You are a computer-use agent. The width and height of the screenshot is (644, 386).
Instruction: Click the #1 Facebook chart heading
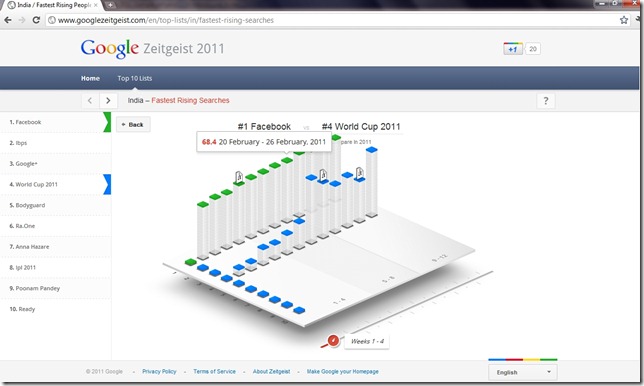pyautogui.click(x=264, y=126)
